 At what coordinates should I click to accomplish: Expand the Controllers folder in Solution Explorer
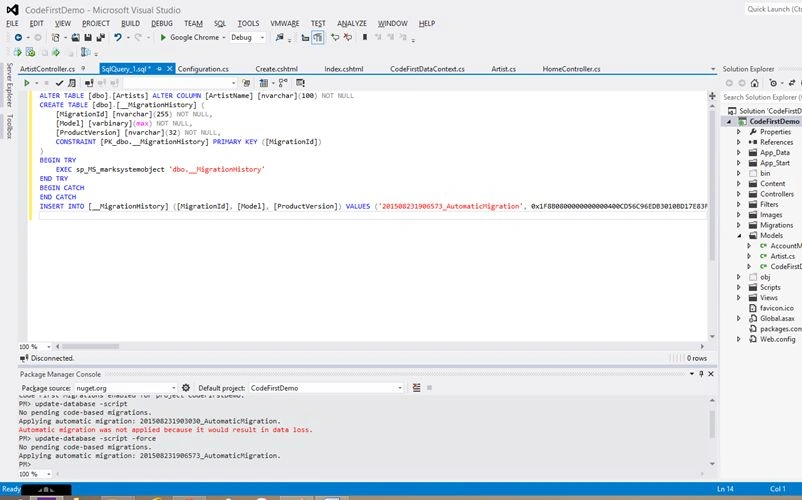coord(739,194)
